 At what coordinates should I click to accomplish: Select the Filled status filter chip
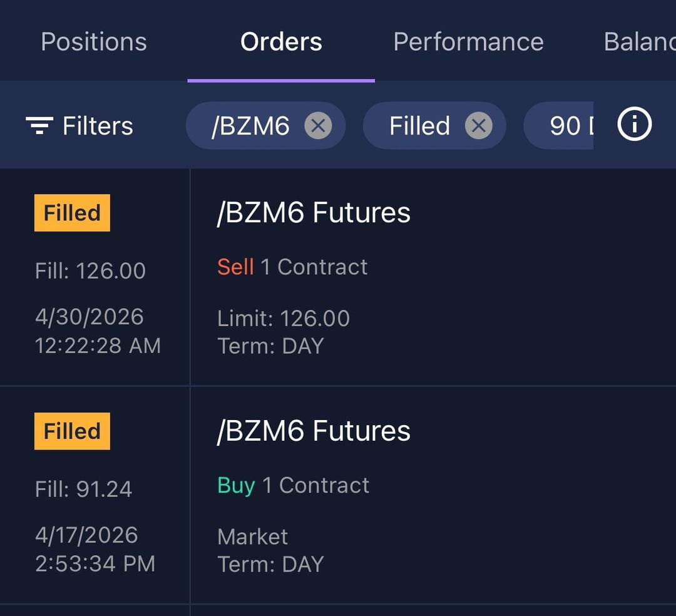(419, 126)
